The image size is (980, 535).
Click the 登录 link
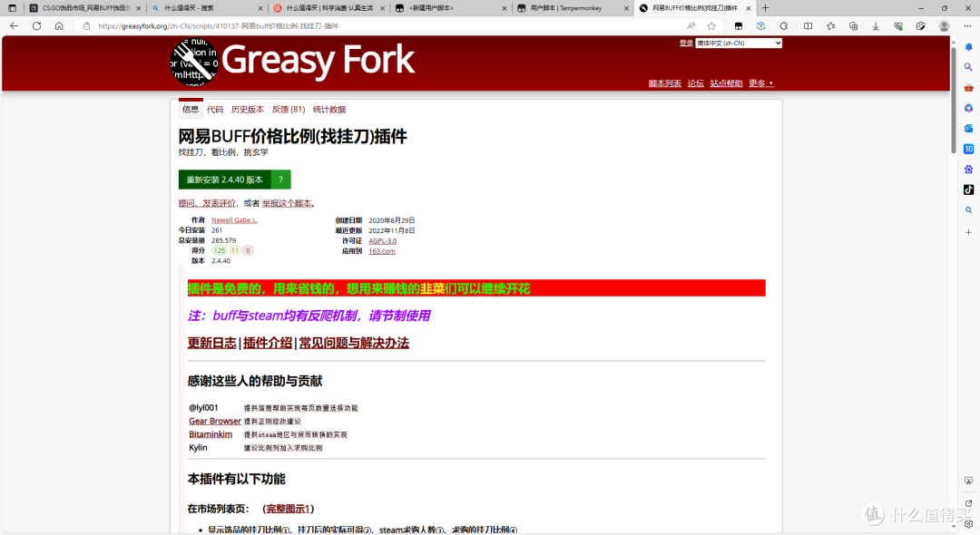click(686, 44)
